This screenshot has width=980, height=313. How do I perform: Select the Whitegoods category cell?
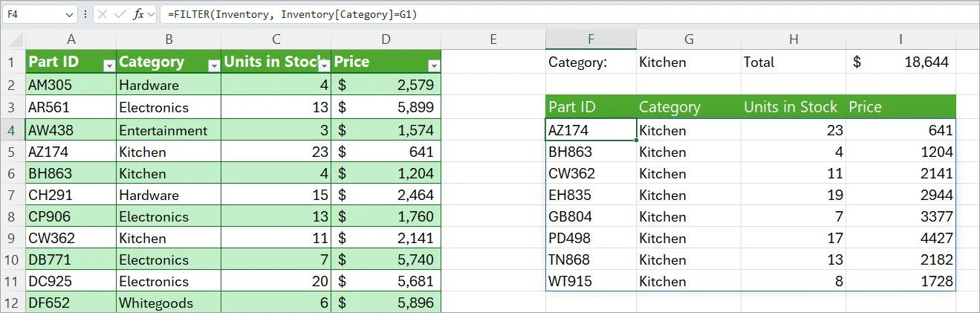[169, 303]
